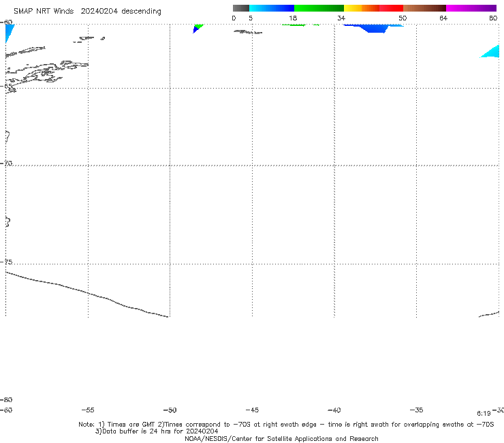
Task: Pick the brown segment of the color bar
Action: click(424, 8)
